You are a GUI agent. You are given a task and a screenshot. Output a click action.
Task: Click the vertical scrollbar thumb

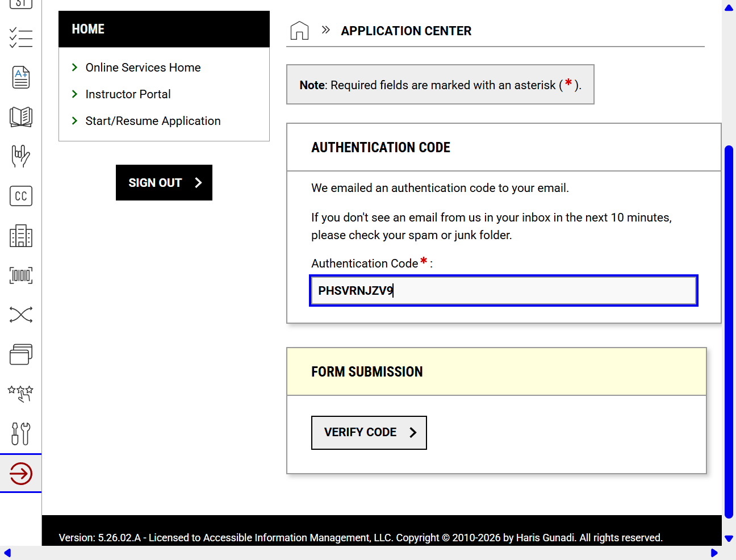tap(729, 332)
